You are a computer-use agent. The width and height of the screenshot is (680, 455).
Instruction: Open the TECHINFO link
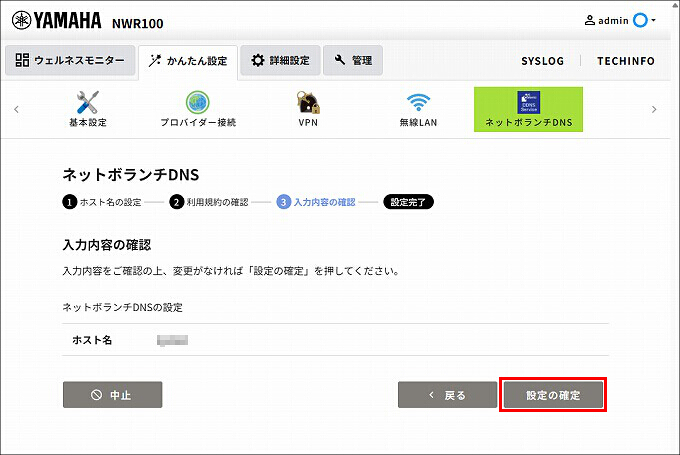(x=626, y=61)
